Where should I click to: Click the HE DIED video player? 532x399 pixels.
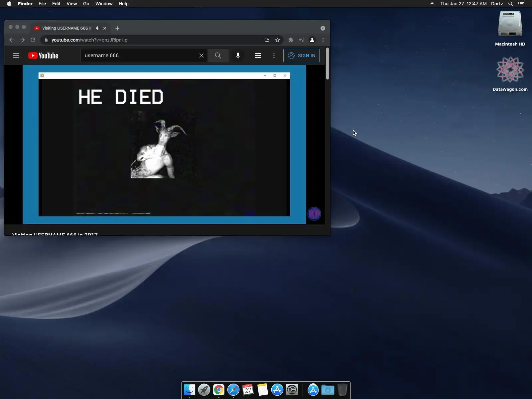tap(164, 144)
